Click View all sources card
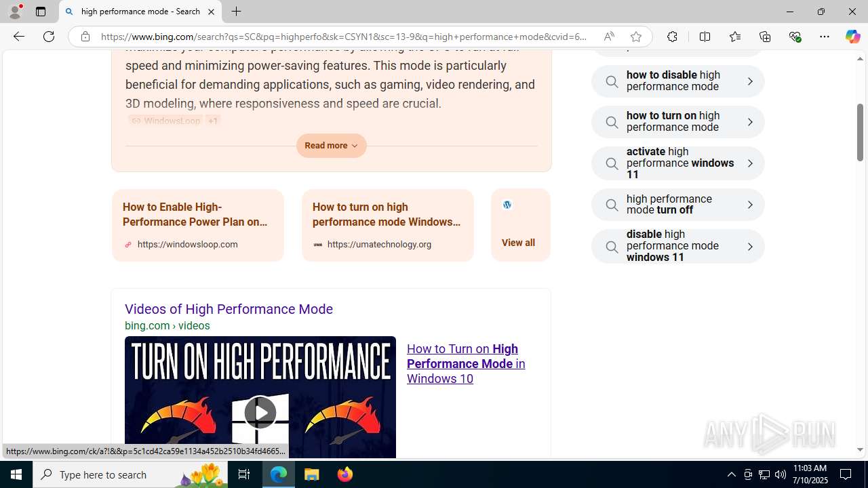 coord(521,225)
